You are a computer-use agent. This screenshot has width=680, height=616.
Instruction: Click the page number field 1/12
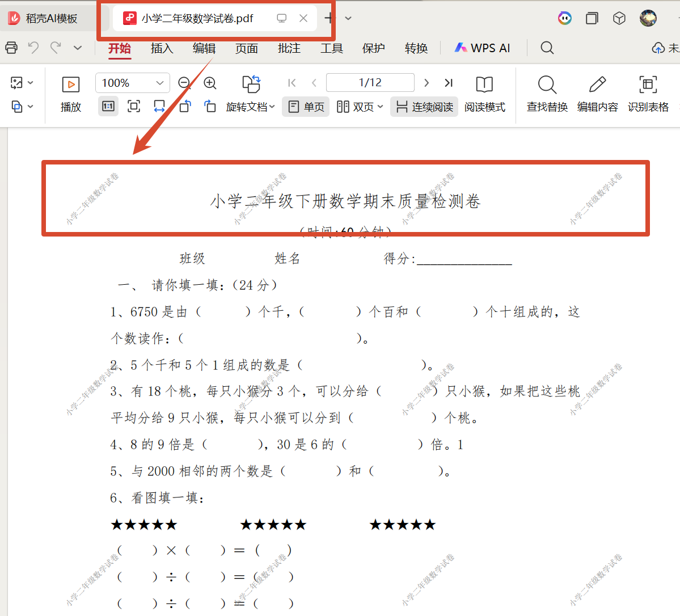coord(370,82)
